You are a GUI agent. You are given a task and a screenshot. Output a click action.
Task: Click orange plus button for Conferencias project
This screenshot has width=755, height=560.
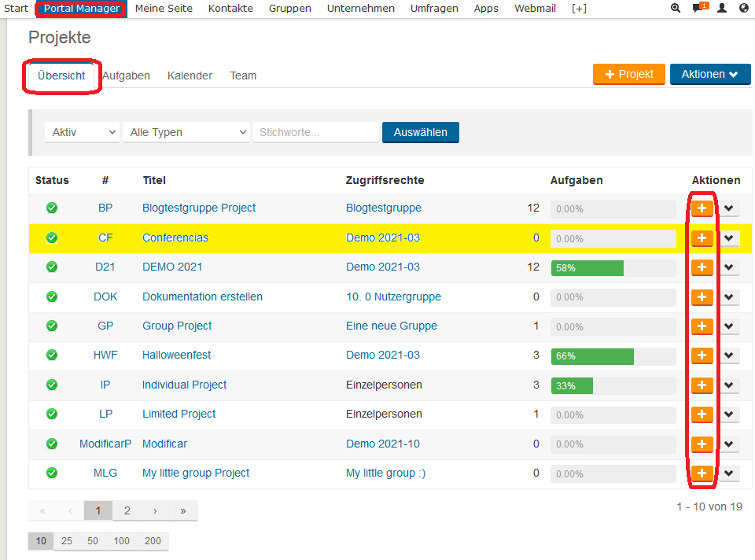pyautogui.click(x=702, y=238)
